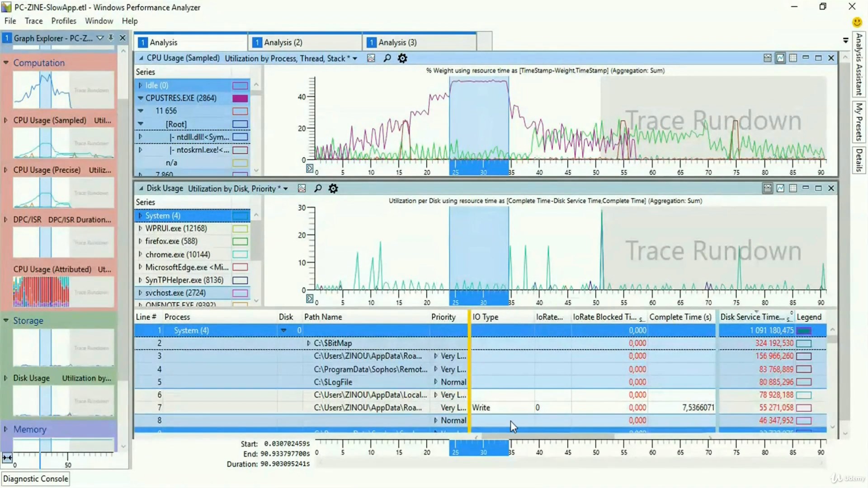Click the feedback smiley icon

pyautogui.click(x=857, y=22)
